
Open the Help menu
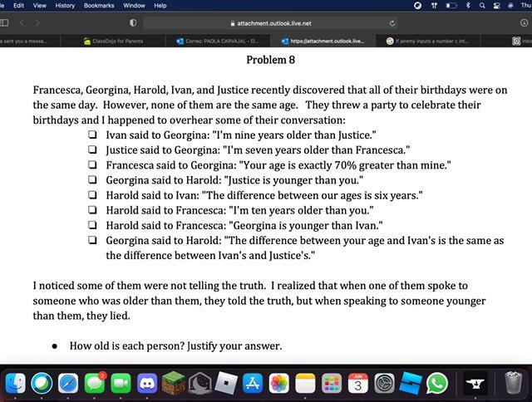[x=160, y=6]
